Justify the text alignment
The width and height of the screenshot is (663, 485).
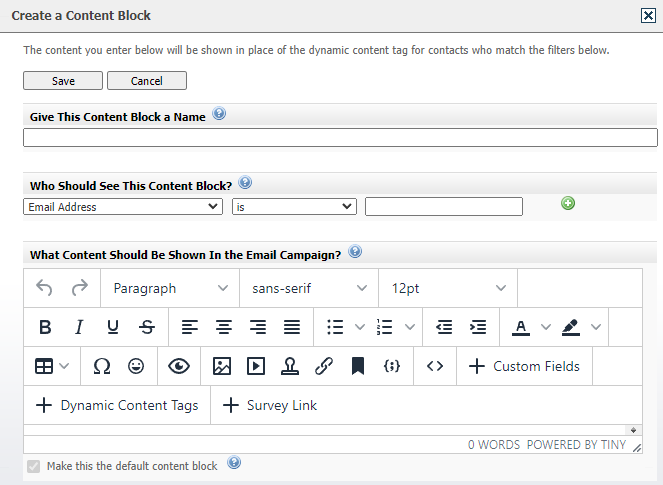coord(292,327)
